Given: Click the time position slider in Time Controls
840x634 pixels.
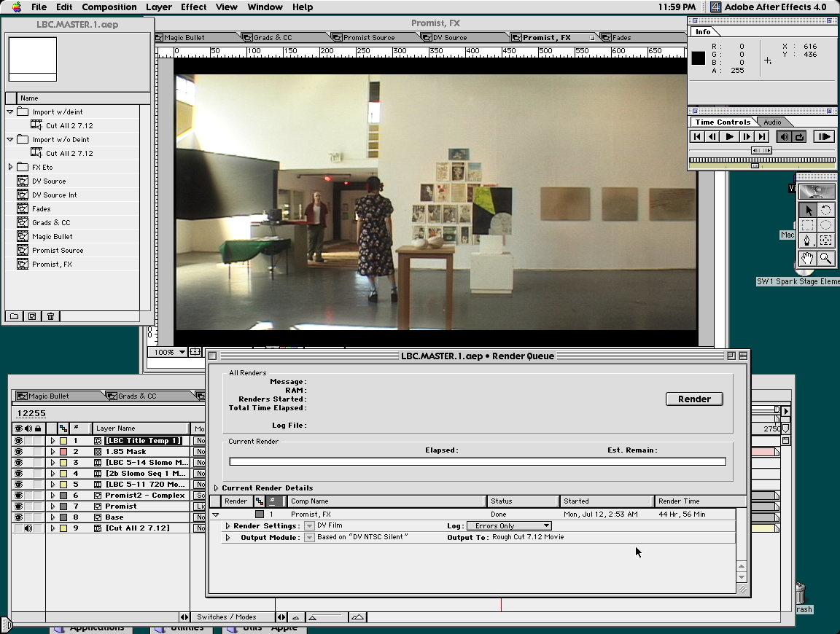Looking at the screenshot, I should point(755,165).
